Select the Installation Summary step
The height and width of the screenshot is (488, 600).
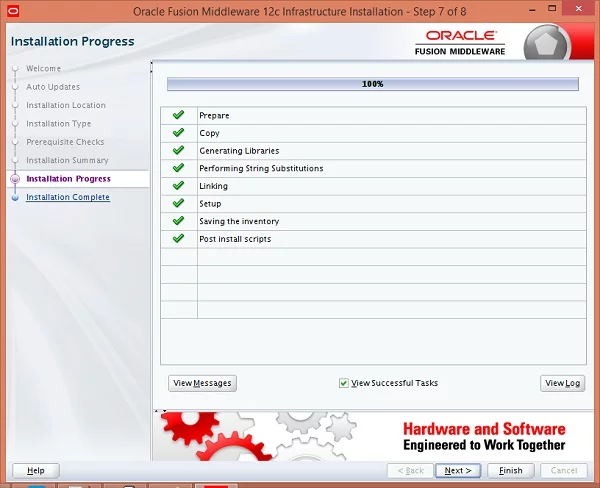click(67, 160)
